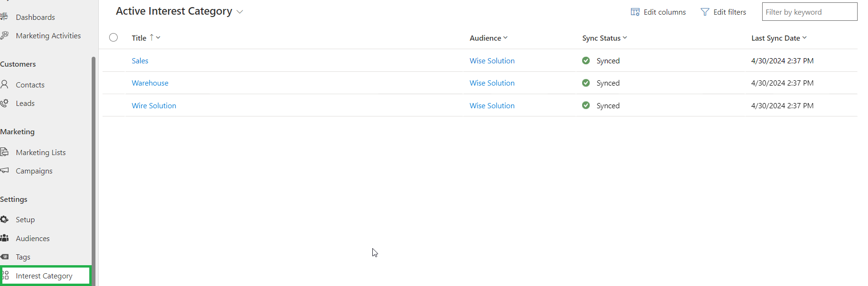Screen dimensions: 868x286
Task: Click the Setup gear icon
Action: [x=5, y=219]
